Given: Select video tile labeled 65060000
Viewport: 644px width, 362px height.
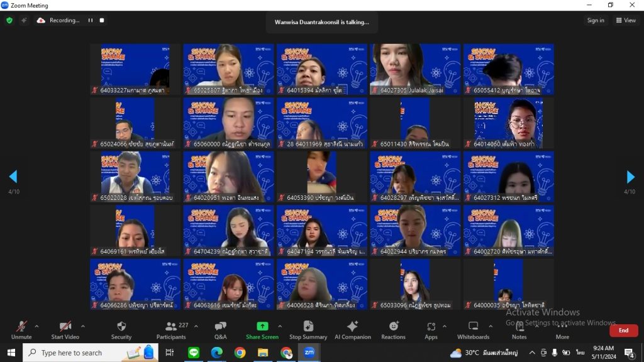Looking at the screenshot, I should click(228, 123).
